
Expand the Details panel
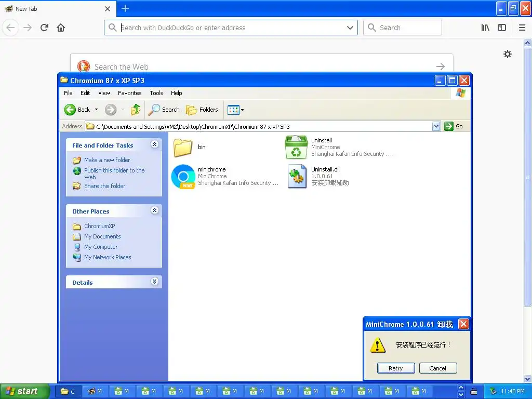[x=154, y=282]
